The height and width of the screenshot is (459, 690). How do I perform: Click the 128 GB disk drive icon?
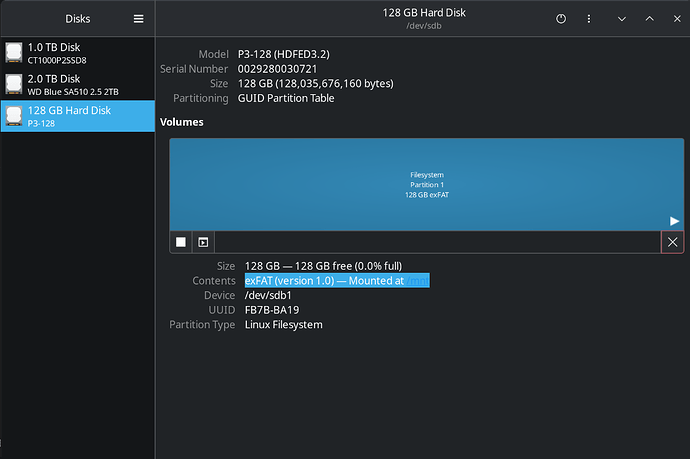tap(13, 116)
